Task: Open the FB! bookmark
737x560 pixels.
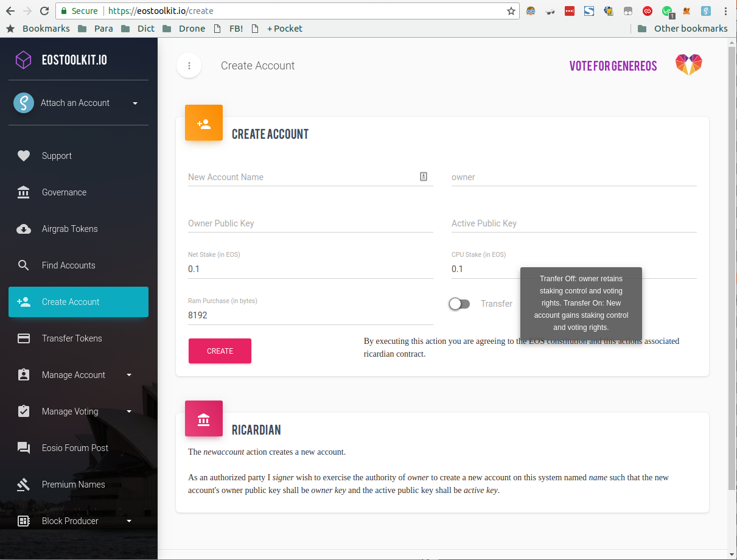Action: [228, 29]
